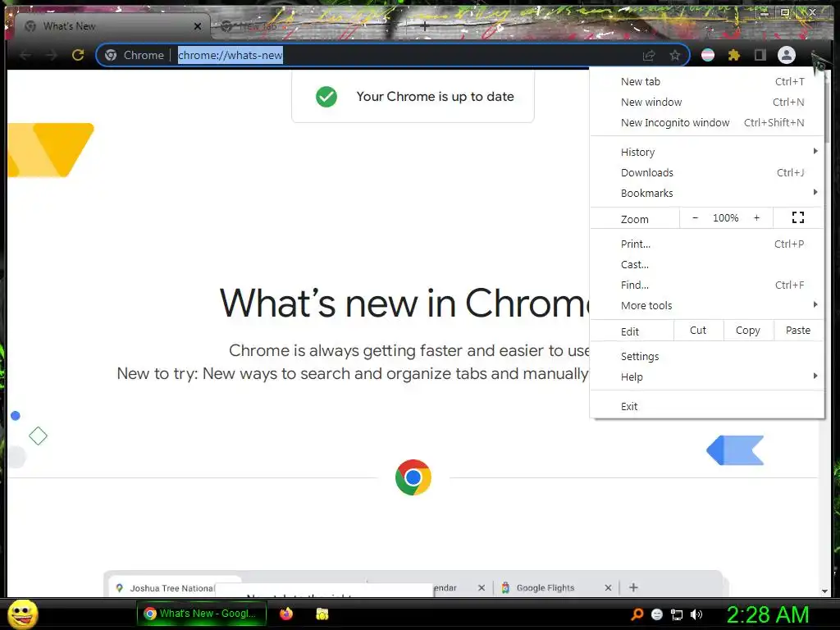Expand the Bookmarks submenu
Image resolution: width=840 pixels, height=630 pixels.
pyautogui.click(x=706, y=193)
